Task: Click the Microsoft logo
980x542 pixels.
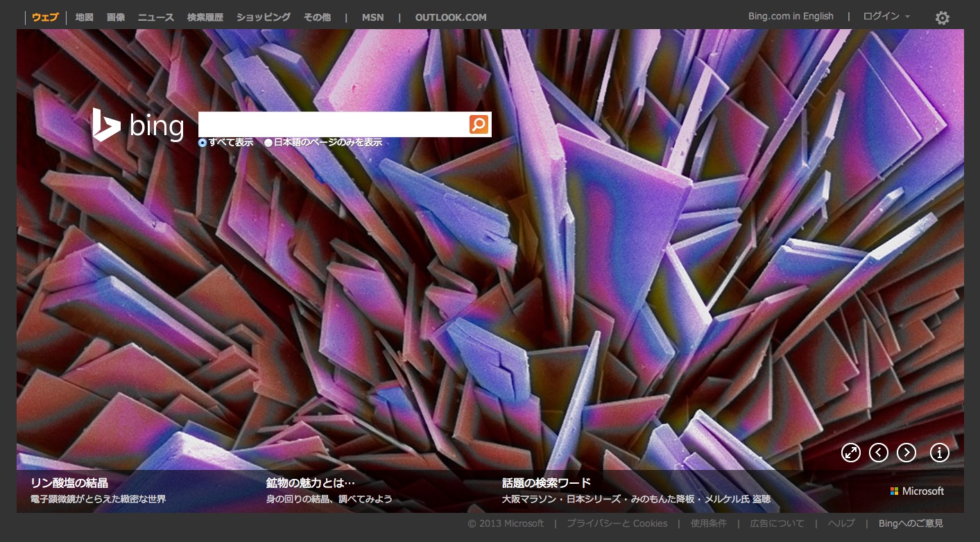Action: (917, 491)
